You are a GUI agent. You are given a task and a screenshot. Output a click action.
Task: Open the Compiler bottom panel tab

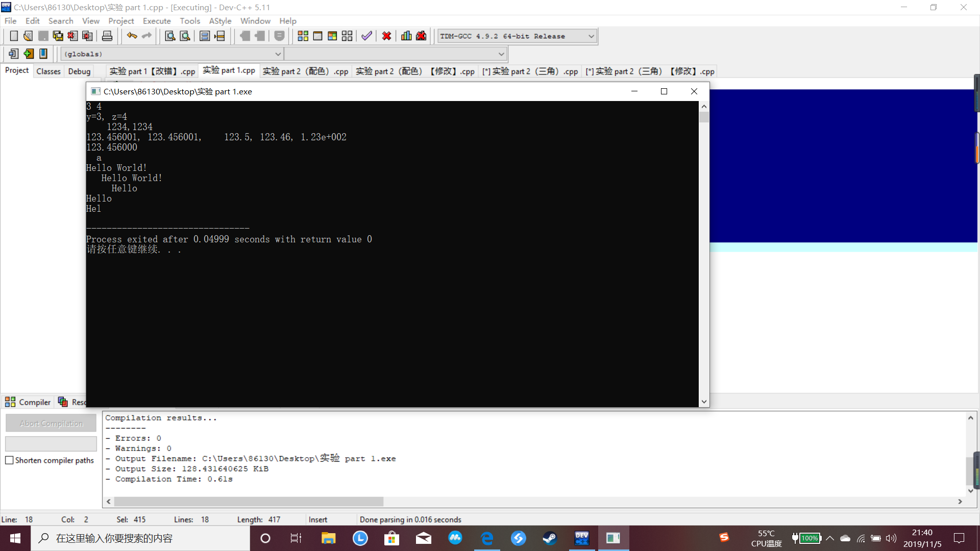coord(29,402)
